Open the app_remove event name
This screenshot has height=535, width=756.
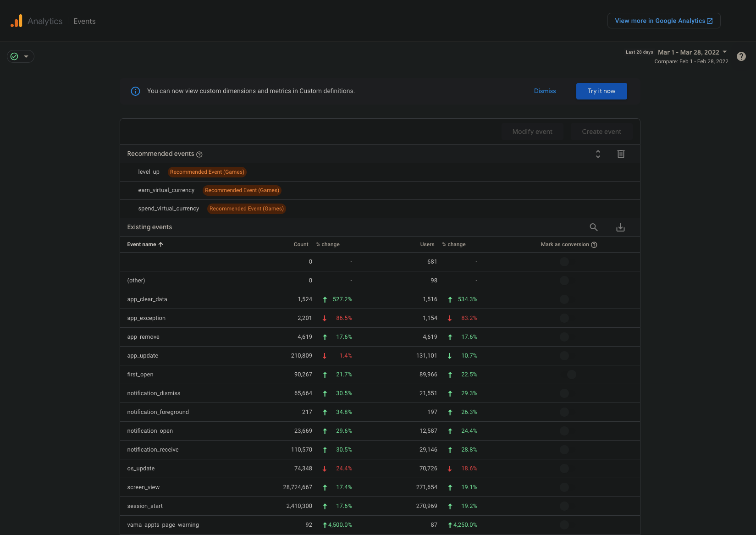coord(143,337)
